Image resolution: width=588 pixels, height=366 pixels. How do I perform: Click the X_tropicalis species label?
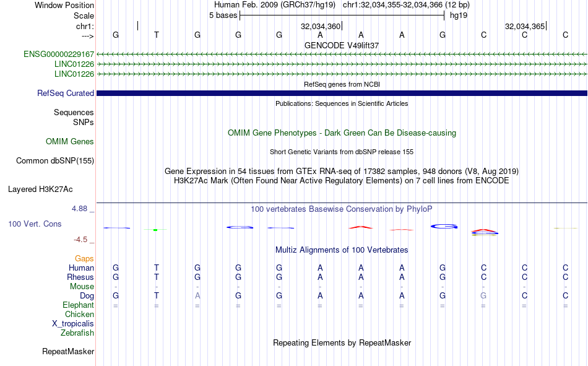(x=73, y=324)
